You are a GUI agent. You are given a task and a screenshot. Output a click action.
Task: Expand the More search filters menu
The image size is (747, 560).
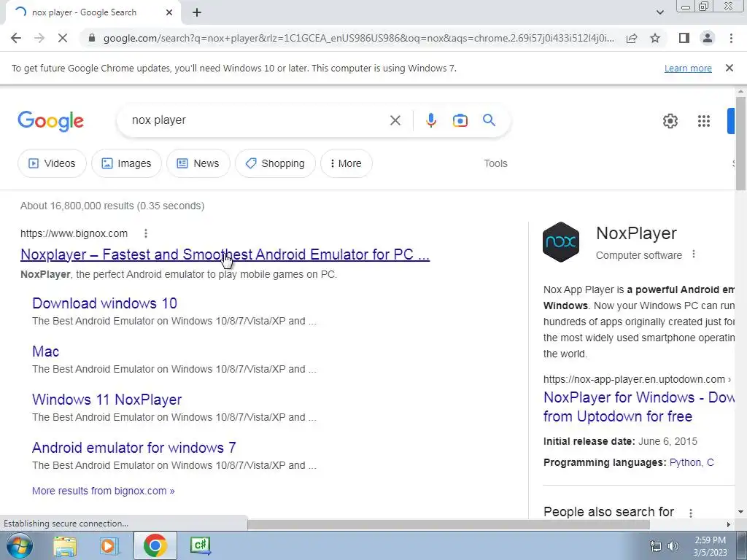click(347, 163)
